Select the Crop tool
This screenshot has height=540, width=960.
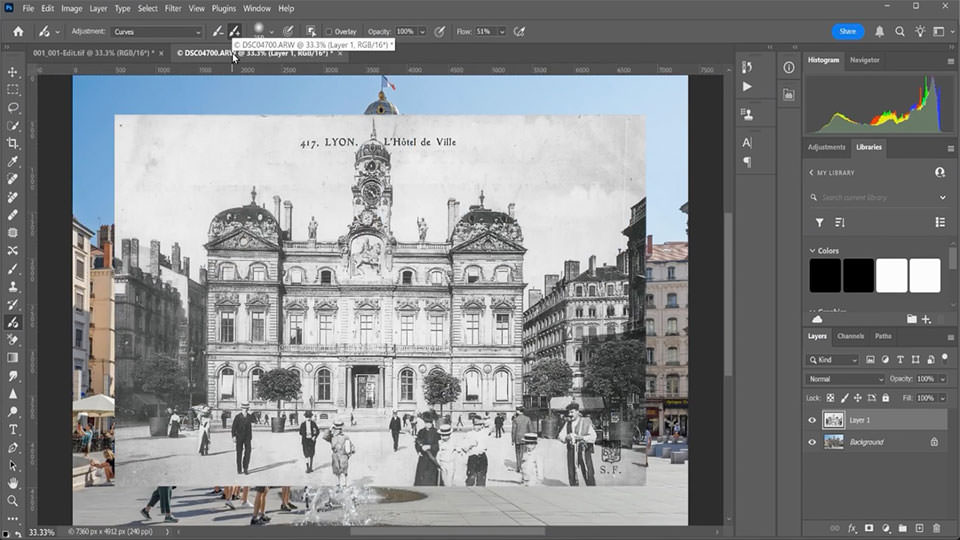click(13, 143)
